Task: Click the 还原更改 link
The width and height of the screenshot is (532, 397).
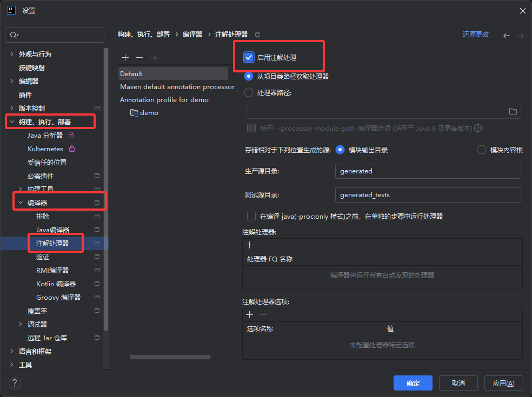Action: point(475,35)
